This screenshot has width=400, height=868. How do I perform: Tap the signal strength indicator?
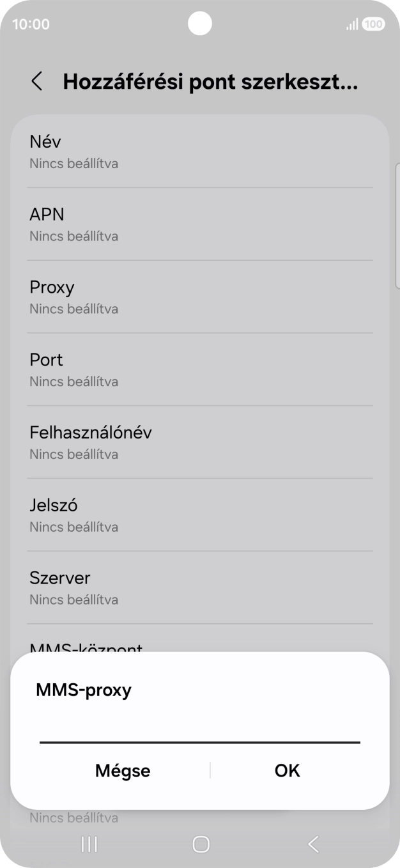tap(351, 24)
